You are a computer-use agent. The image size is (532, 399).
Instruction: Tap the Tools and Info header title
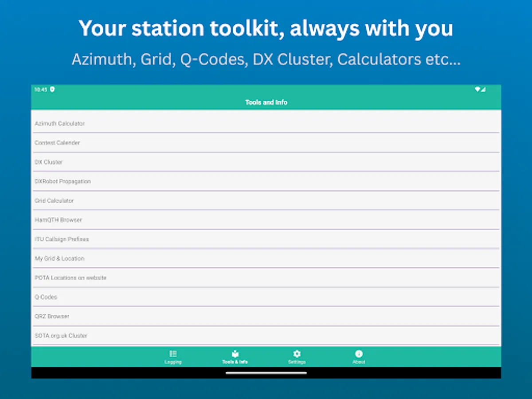(266, 102)
